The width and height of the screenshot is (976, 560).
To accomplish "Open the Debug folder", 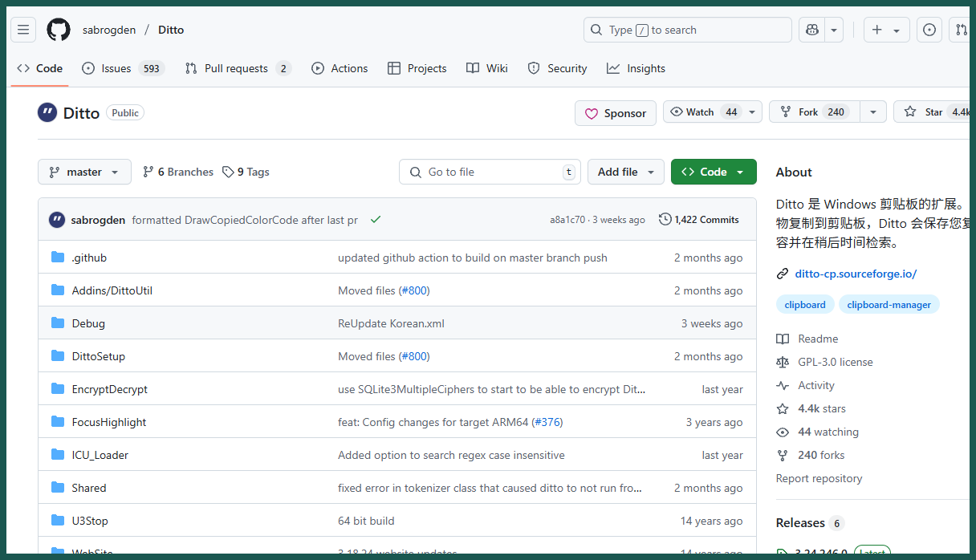I will click(x=88, y=323).
